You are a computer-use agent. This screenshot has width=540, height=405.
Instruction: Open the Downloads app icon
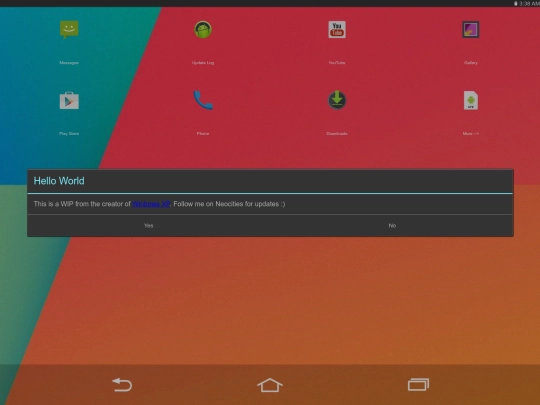[337, 100]
